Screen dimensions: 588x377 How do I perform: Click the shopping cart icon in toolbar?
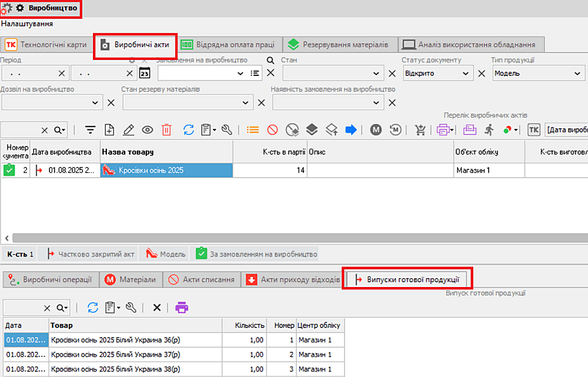pos(420,130)
